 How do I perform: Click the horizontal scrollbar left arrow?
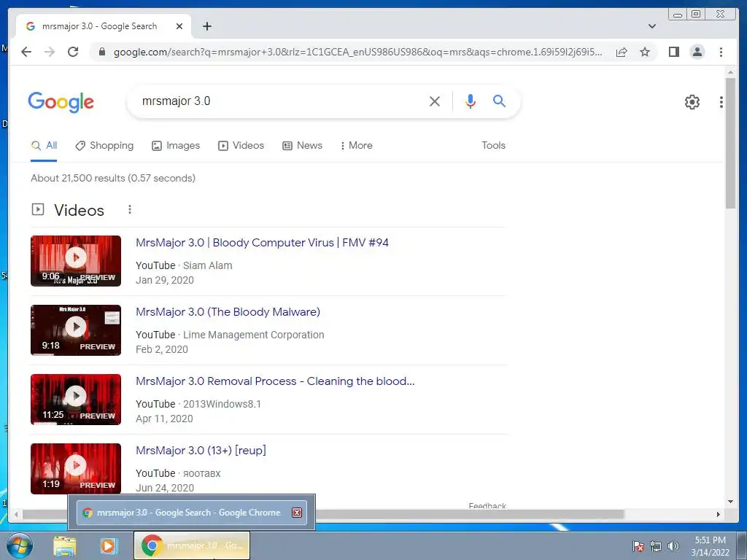click(x=16, y=514)
